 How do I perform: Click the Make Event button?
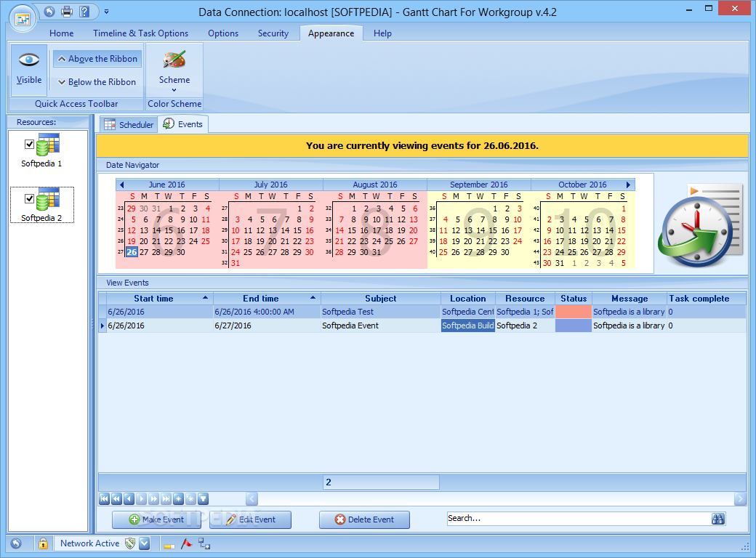(157, 519)
